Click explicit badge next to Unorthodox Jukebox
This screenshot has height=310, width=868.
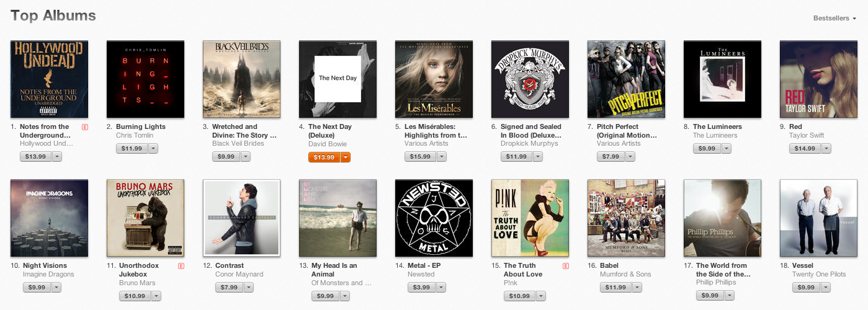tap(181, 266)
